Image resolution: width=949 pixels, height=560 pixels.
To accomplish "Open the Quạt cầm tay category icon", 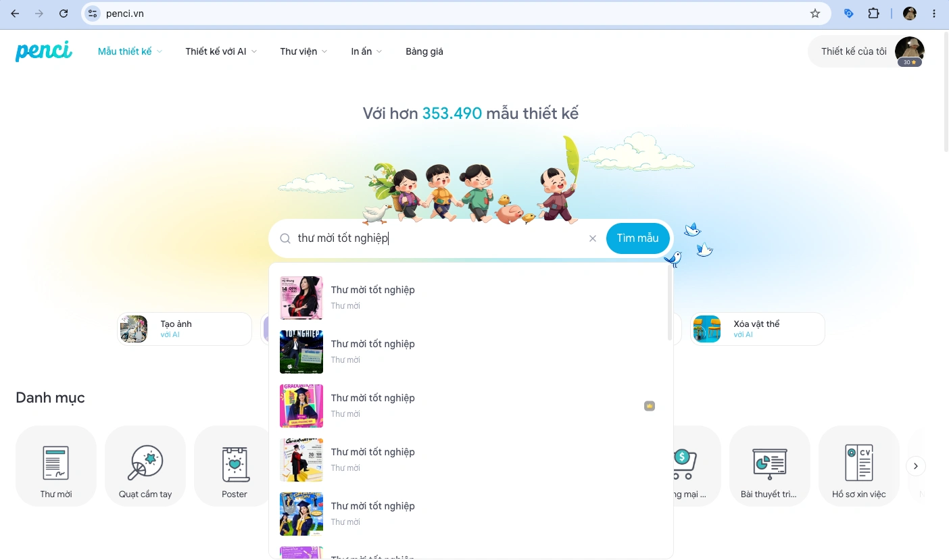I will tap(145, 466).
